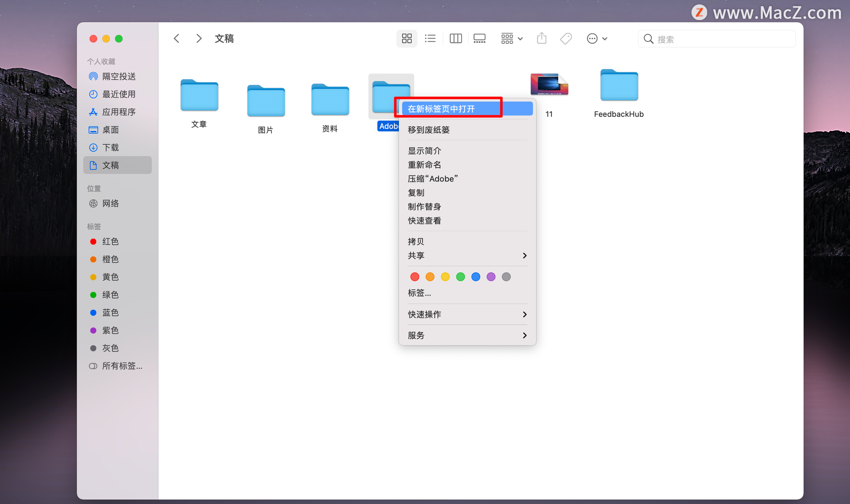
Task: Switch to list view
Action: point(430,39)
